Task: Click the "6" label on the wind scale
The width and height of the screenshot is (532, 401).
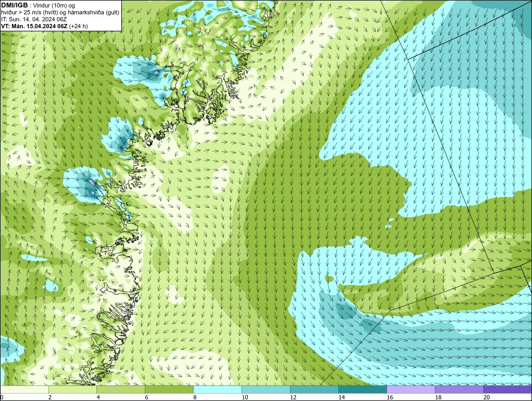Action: pyautogui.click(x=147, y=397)
